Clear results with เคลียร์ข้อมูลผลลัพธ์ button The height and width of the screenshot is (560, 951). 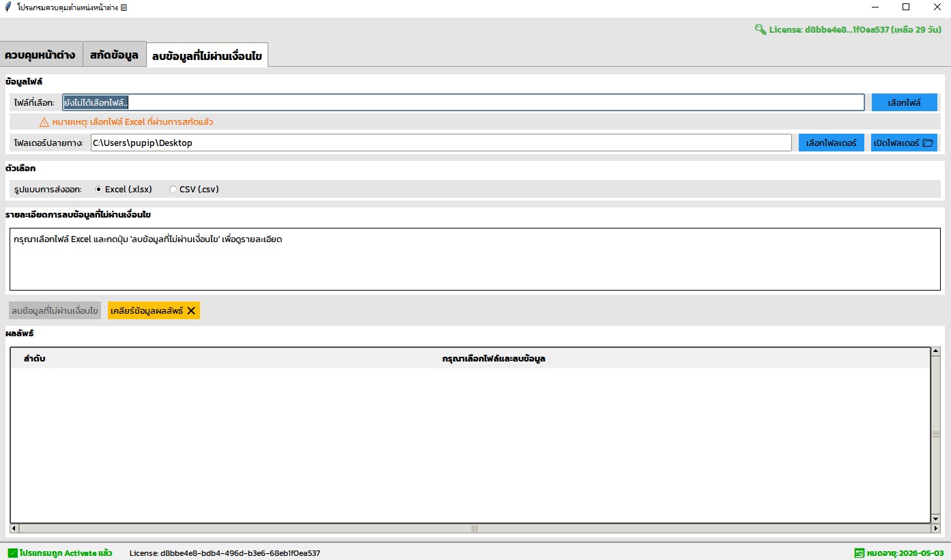154,310
